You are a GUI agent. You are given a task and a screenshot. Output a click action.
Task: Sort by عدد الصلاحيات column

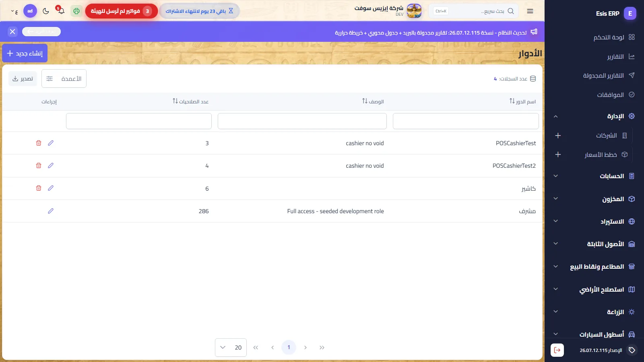(190, 101)
